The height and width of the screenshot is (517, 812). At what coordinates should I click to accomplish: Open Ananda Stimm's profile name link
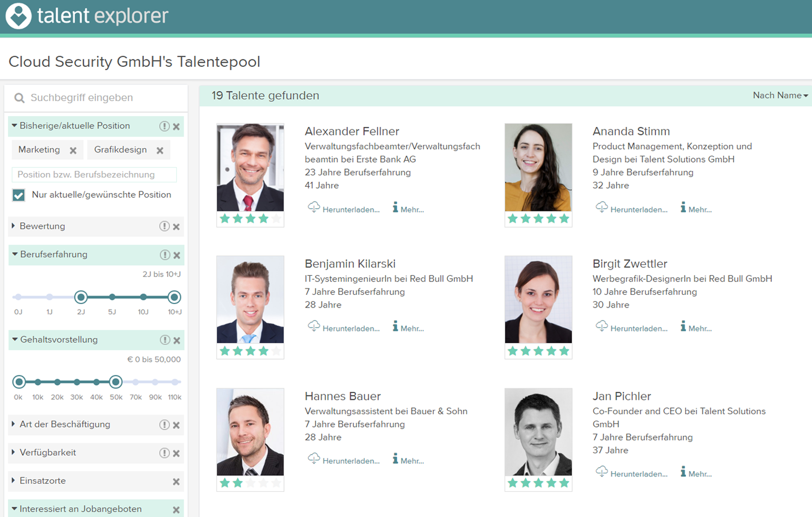click(631, 131)
